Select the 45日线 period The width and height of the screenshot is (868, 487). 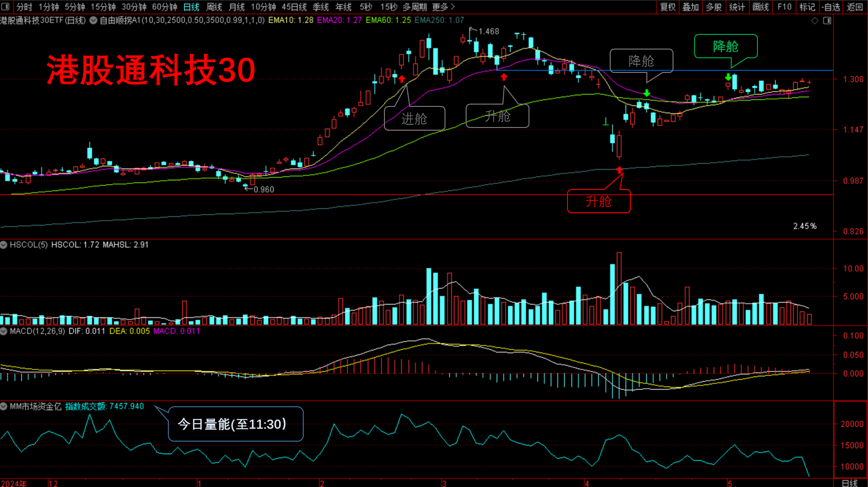(294, 7)
